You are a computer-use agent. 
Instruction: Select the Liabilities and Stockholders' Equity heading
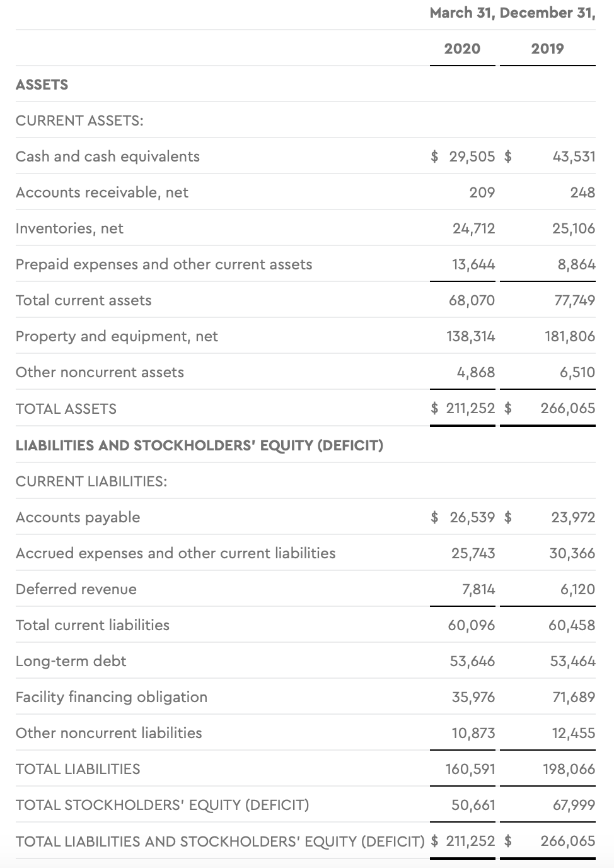199,445
